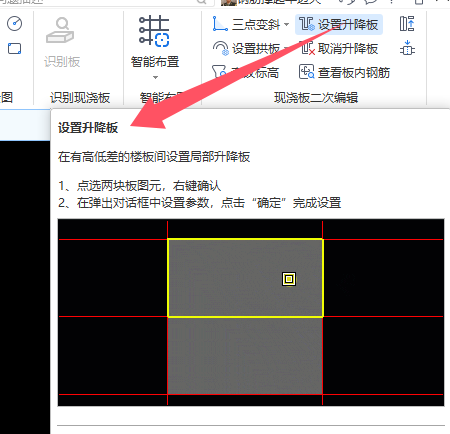This screenshot has height=434, width=450.
Task: Click the 识别板 recognize slab icon
Action: tap(61, 30)
